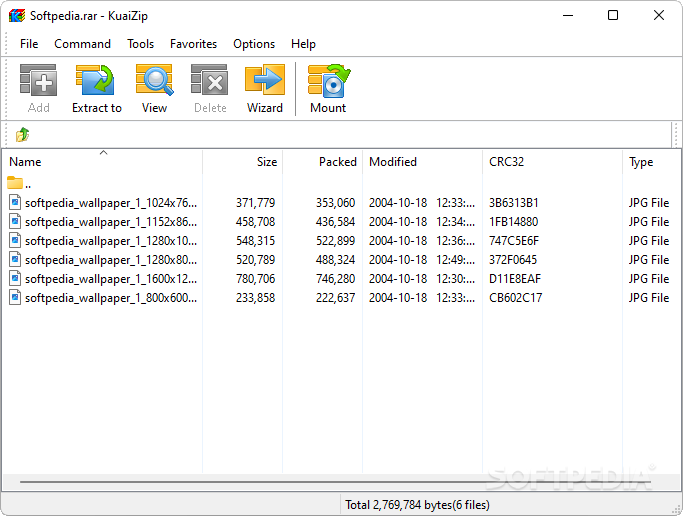Viewport: 683px width, 516px height.
Task: Click the size value 780,706
Action: (x=255, y=279)
